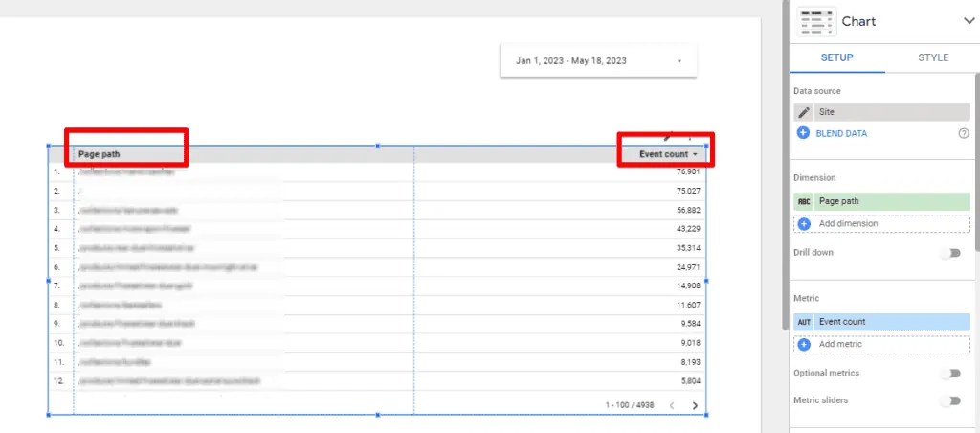Image resolution: width=980 pixels, height=433 pixels.
Task: Click the ABC type icon on Page path
Action: 804,201
